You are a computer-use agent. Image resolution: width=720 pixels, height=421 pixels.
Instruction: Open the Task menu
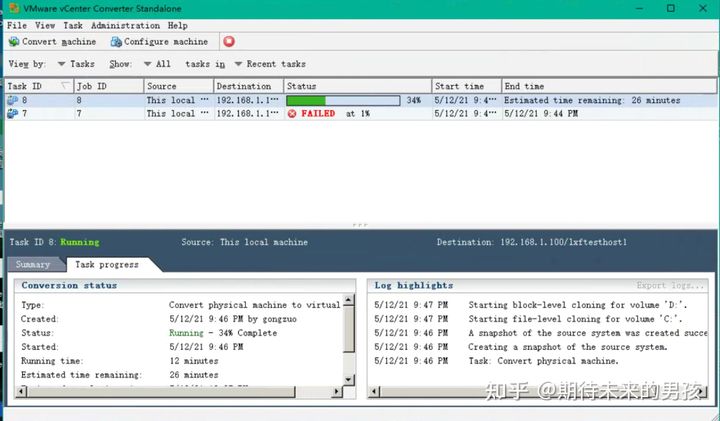tap(73, 26)
